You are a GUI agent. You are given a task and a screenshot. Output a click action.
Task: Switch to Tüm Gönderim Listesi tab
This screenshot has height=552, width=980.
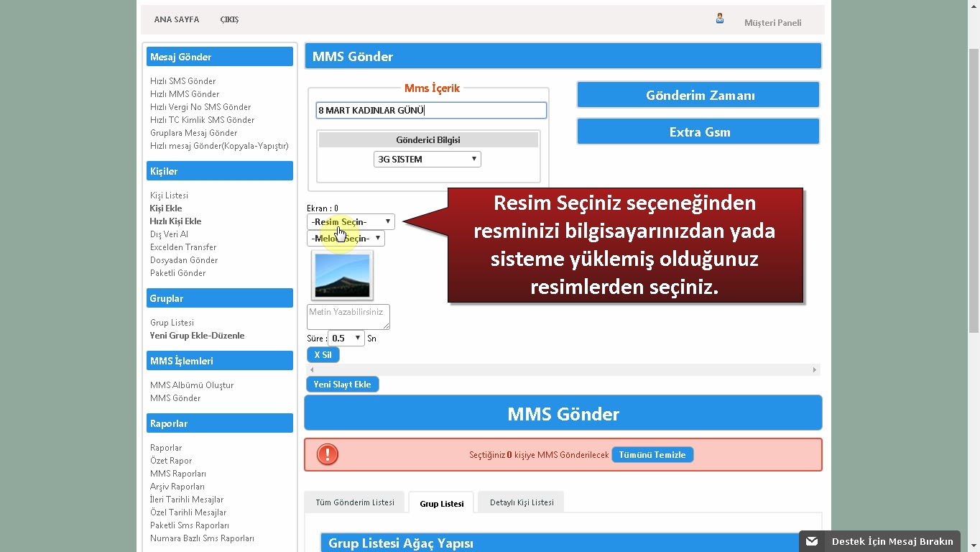coord(355,502)
